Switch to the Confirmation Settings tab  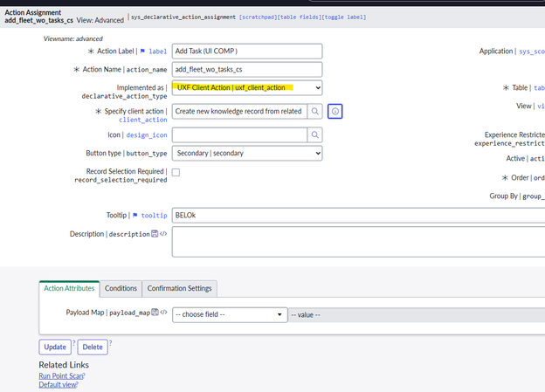[179, 288]
